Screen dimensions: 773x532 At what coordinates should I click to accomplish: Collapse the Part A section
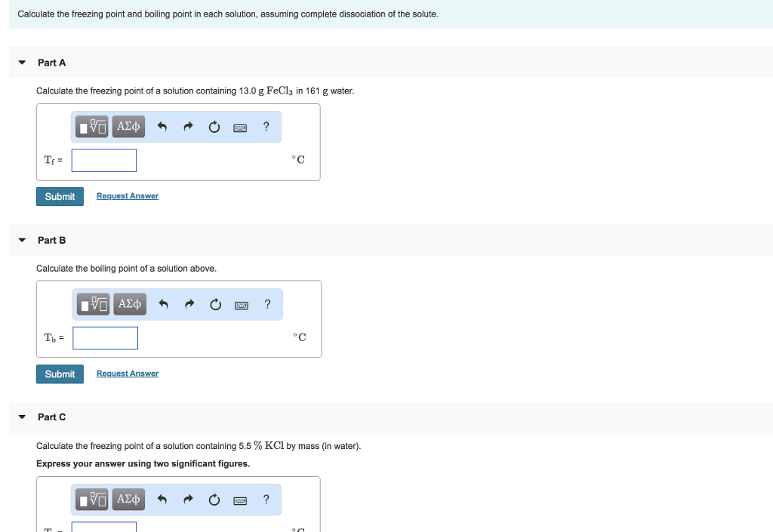(21, 63)
